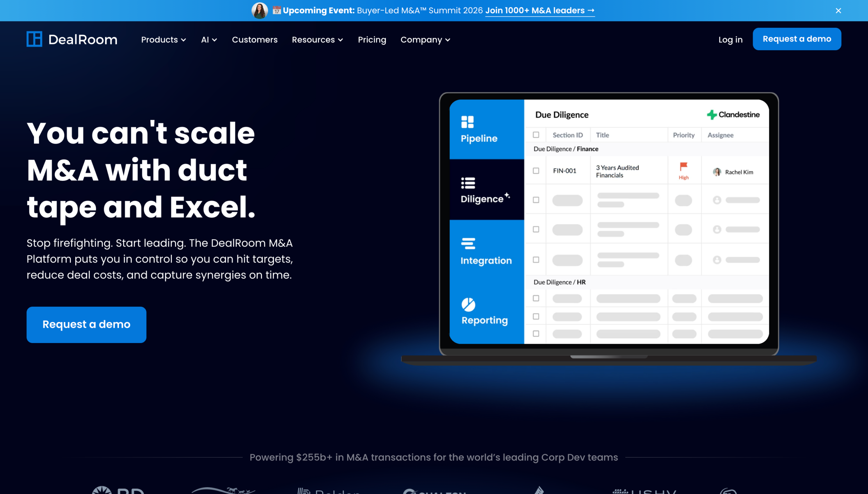Click the 'Section ID' column header
The image size is (868, 494).
568,135
